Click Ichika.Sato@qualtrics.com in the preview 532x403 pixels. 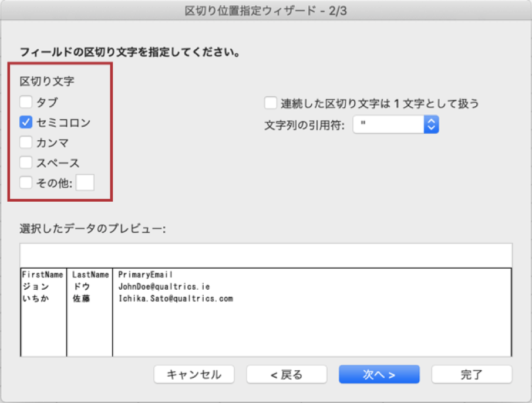(176, 299)
